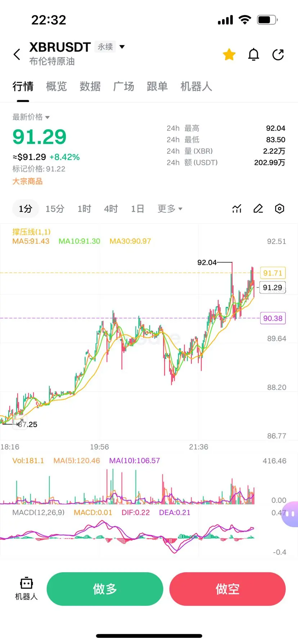Switch to the 概览 tab
This screenshot has height=644, width=298.
pos(57,87)
